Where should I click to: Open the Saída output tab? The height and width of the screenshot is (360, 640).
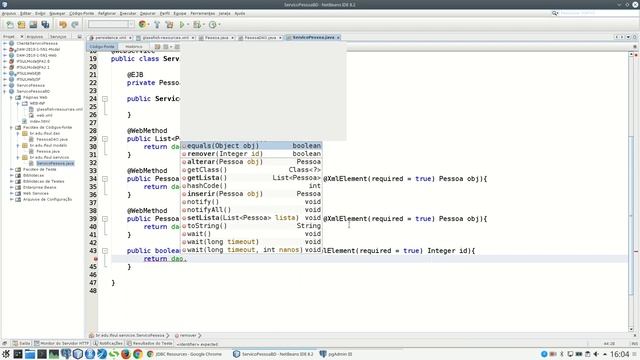pos(21,343)
